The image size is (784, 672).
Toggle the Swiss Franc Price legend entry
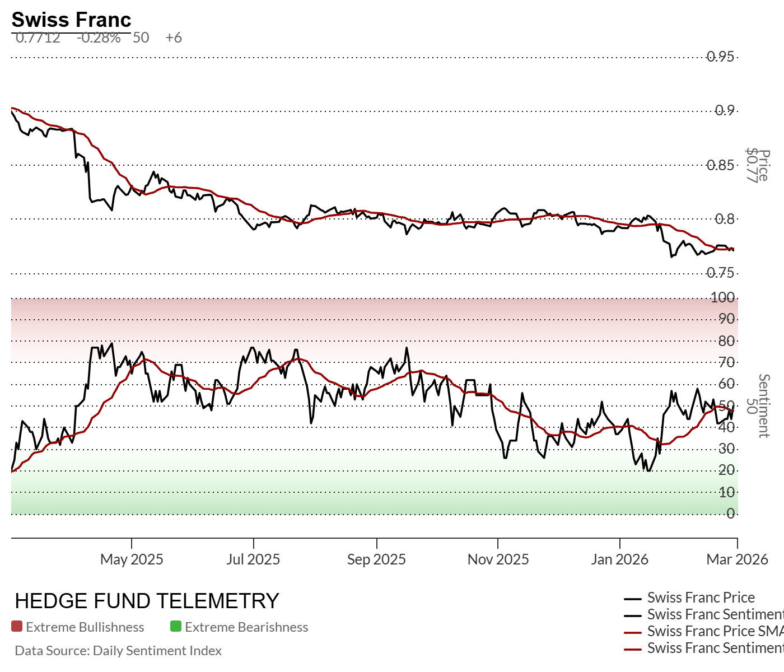(701, 598)
